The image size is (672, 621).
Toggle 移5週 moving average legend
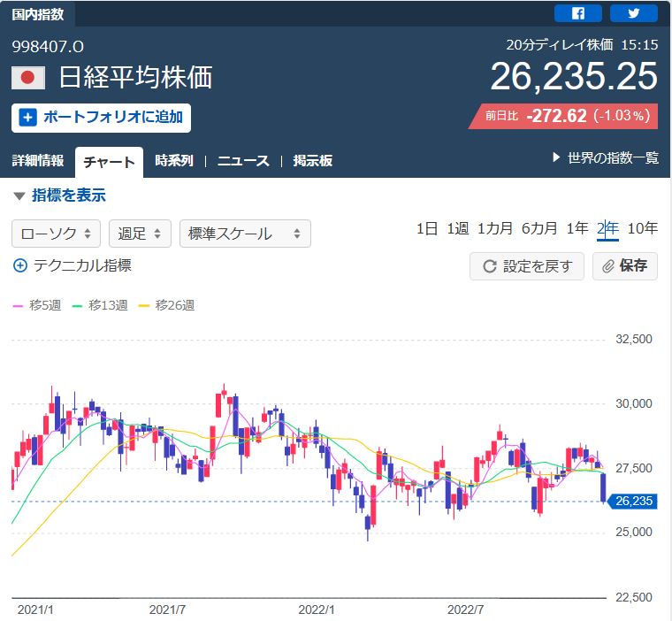point(37,305)
